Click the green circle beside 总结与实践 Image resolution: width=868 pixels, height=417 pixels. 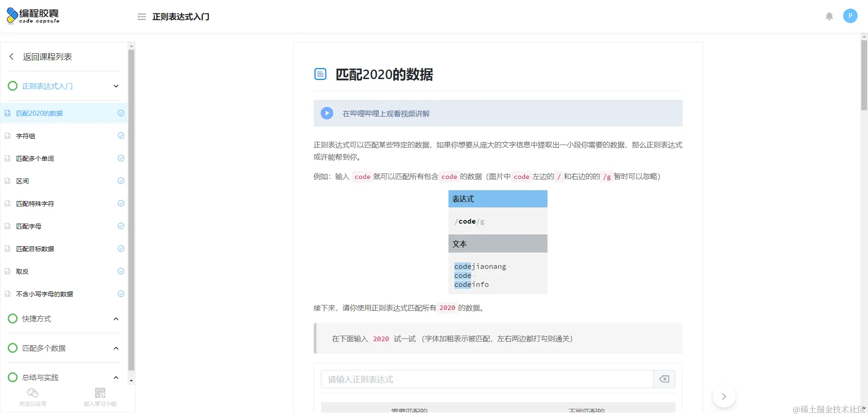13,377
